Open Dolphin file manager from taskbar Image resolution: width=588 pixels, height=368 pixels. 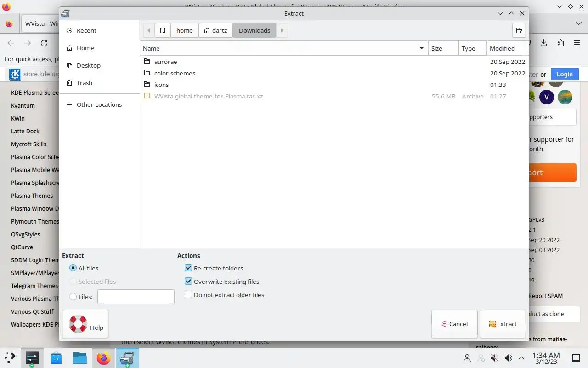coord(80,357)
